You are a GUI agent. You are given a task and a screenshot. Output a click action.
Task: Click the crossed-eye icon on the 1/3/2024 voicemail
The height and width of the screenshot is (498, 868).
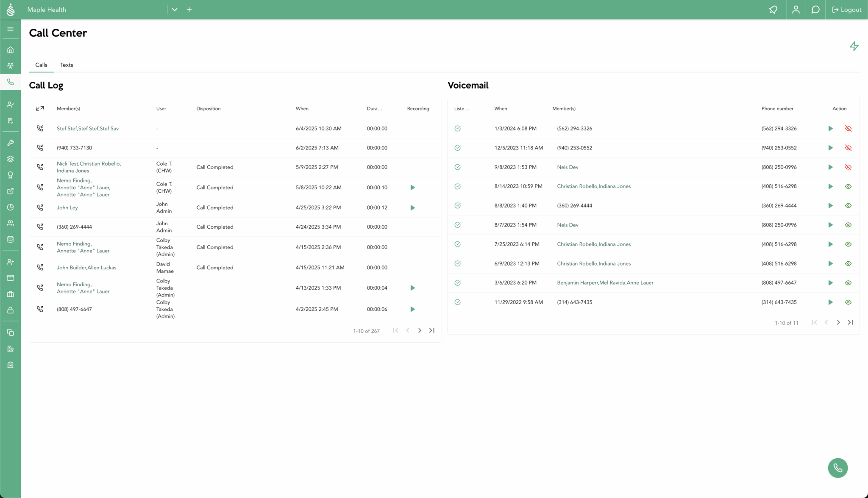pyautogui.click(x=849, y=128)
